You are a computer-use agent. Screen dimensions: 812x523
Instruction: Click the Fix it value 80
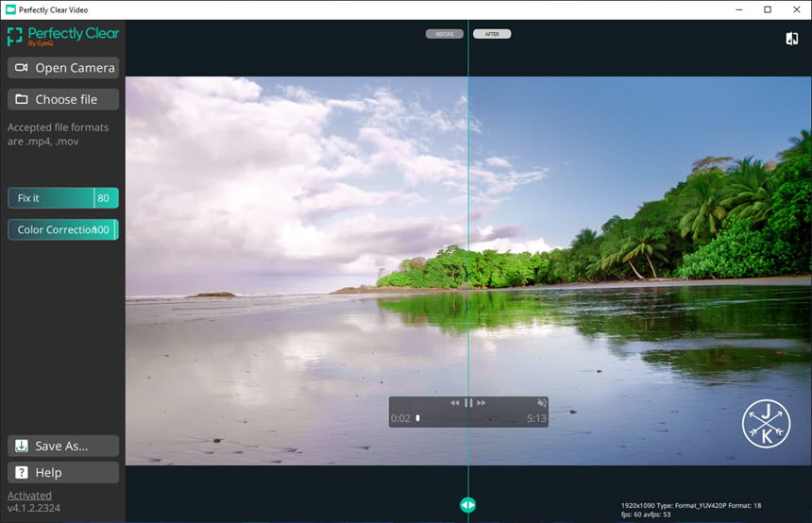coord(104,198)
